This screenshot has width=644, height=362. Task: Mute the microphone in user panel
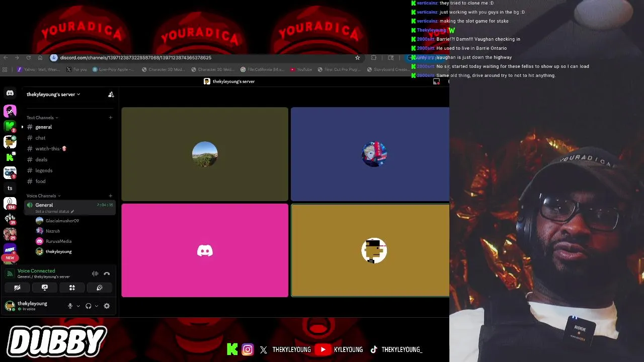tap(70, 306)
